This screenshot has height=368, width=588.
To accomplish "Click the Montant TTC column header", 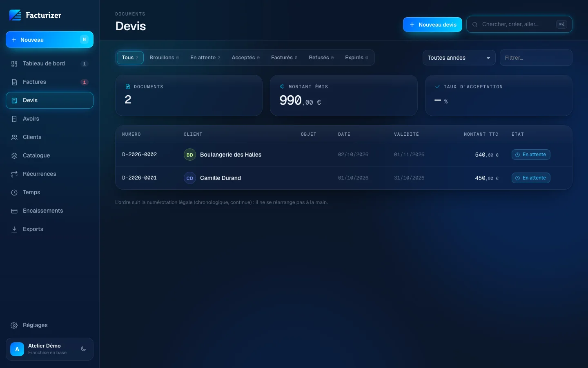I will [x=481, y=134].
